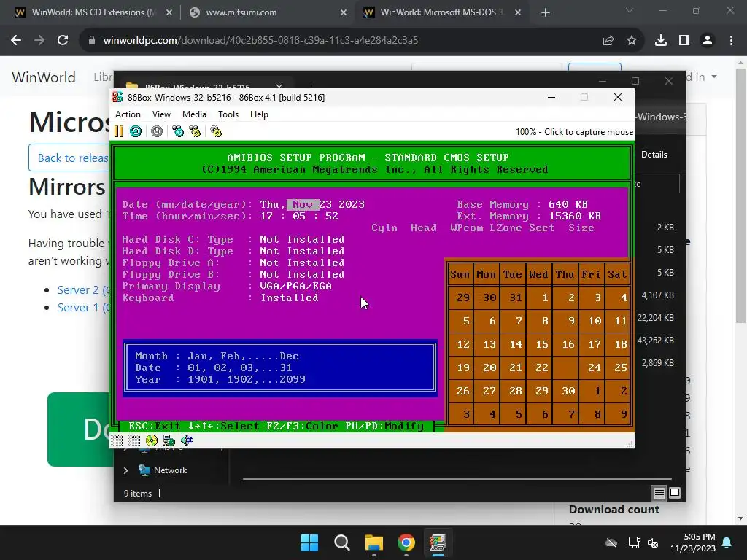Click the Chrome address bar URL
The width and height of the screenshot is (747, 560).
coord(260,41)
